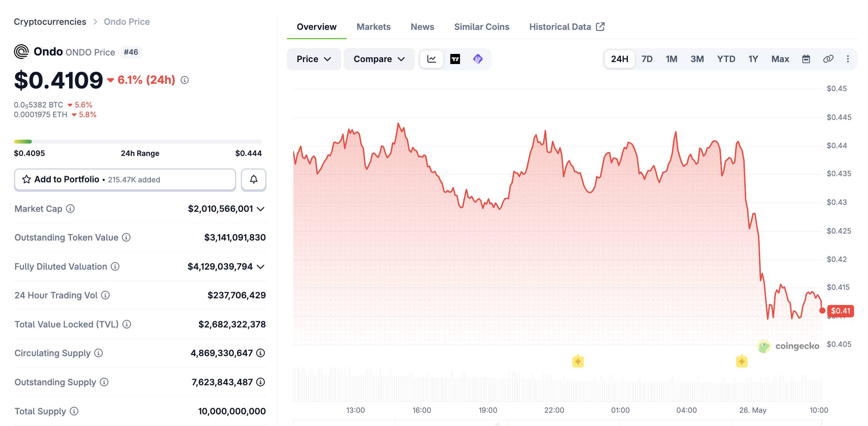Screen dimensions: 868x426
Task: Click the purple gem chart icon
Action: coord(478,59)
